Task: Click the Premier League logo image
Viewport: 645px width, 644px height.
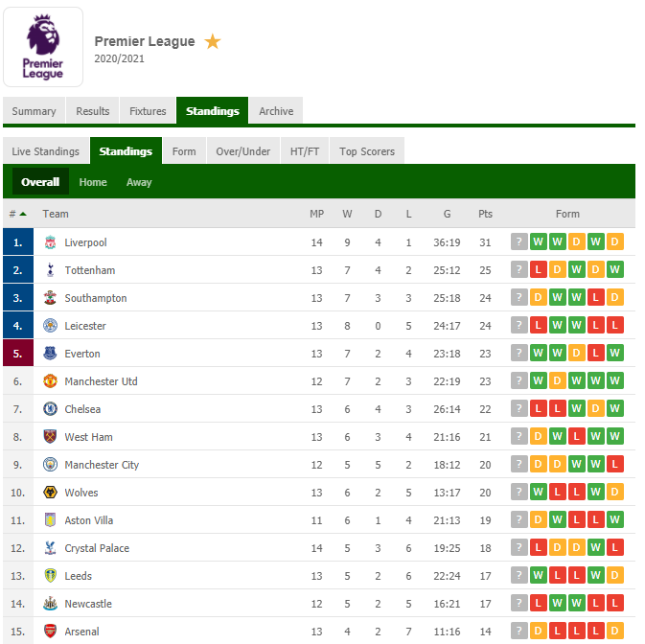Action: [x=43, y=47]
